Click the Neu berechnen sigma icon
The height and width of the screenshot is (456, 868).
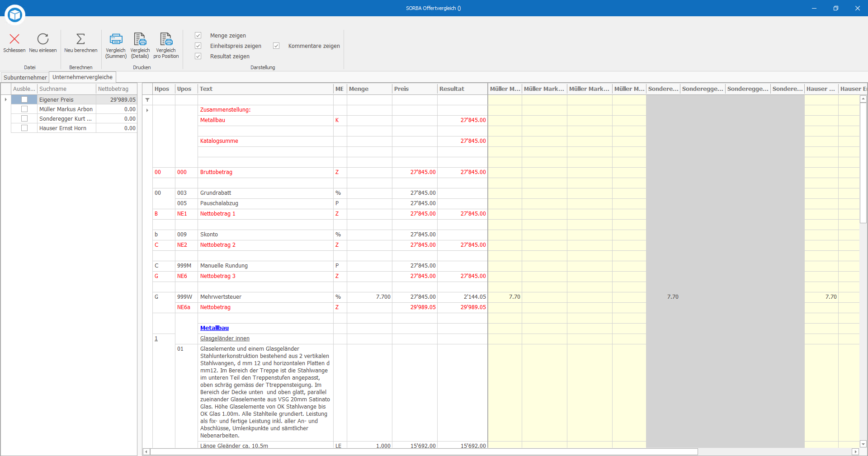pos(80,39)
